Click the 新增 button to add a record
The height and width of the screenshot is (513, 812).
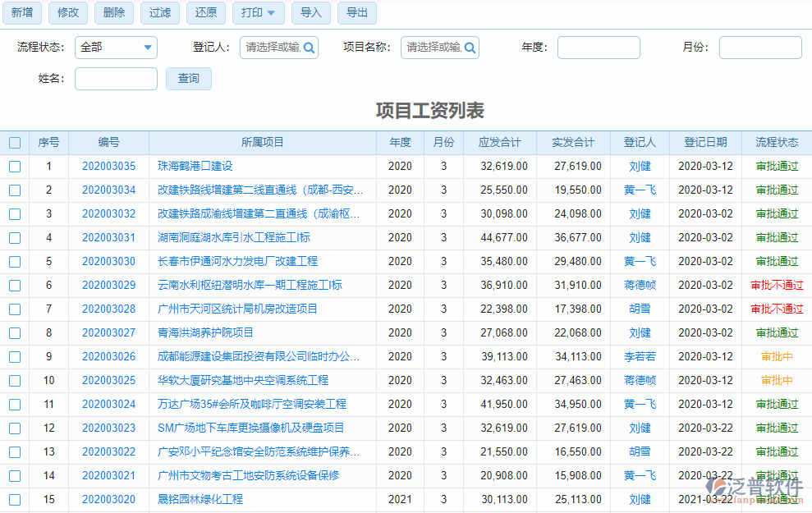pos(22,13)
